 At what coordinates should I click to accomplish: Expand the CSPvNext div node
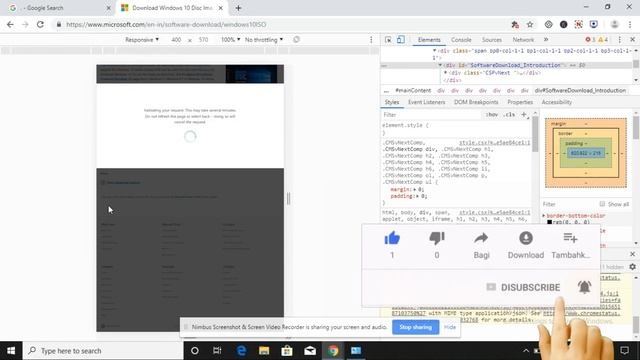tap(446, 73)
